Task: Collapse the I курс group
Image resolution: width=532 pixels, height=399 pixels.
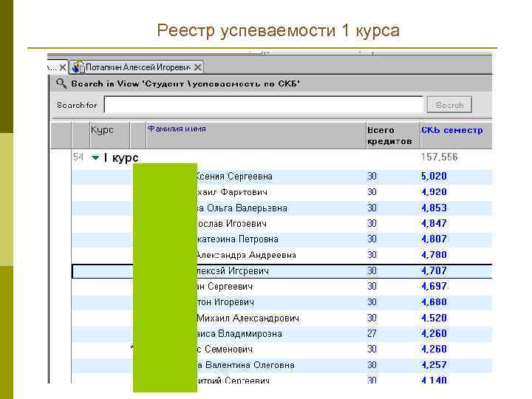Action: (x=95, y=157)
